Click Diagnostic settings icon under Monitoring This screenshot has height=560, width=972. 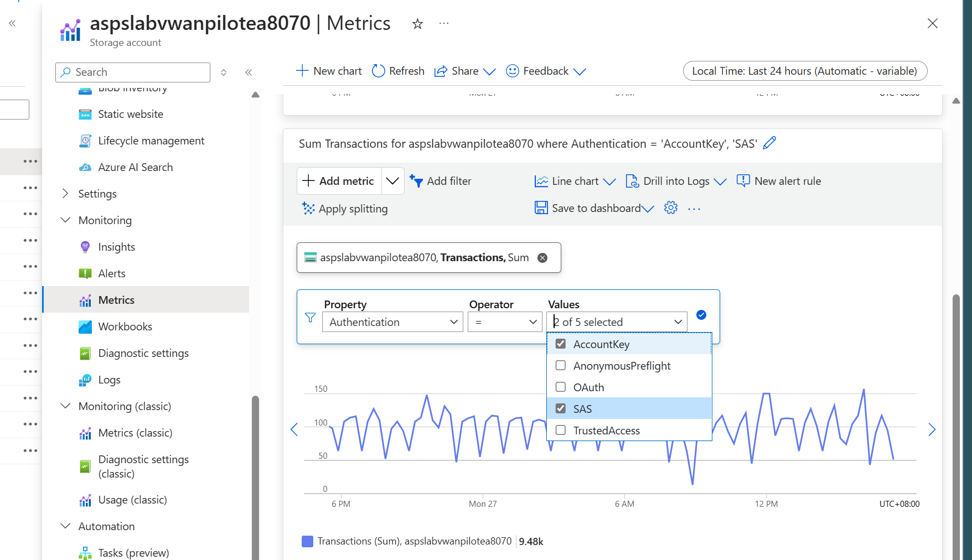85,354
